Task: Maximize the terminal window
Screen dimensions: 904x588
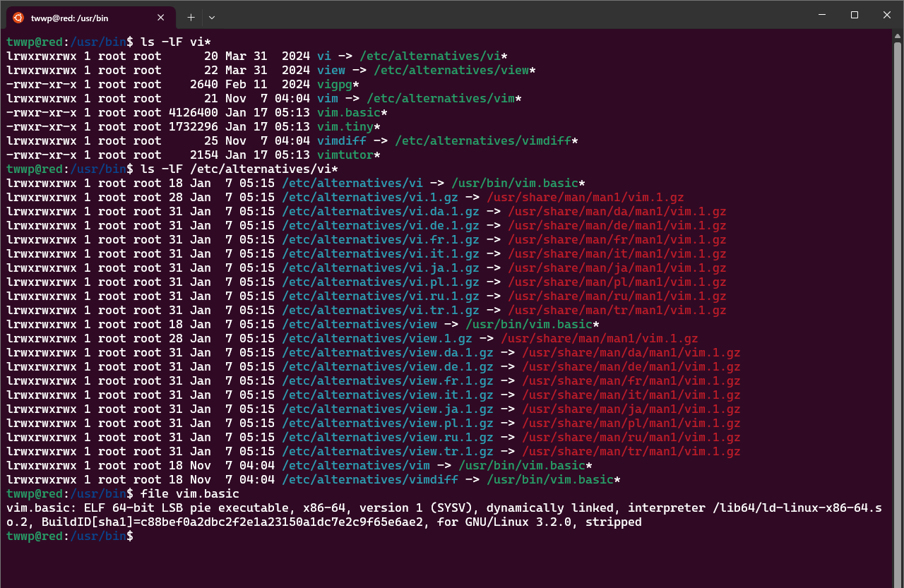Action: pyautogui.click(x=854, y=15)
